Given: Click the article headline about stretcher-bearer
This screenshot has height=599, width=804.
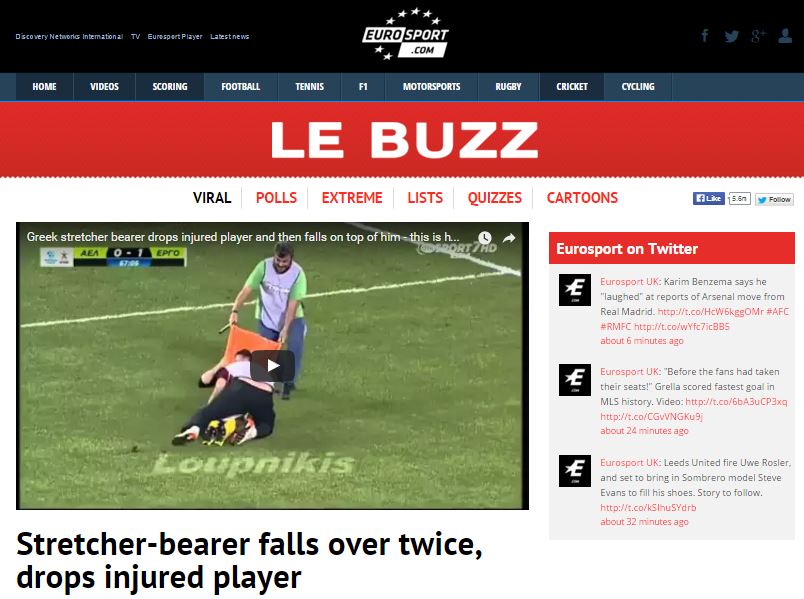Looking at the screenshot, I should click(x=249, y=561).
